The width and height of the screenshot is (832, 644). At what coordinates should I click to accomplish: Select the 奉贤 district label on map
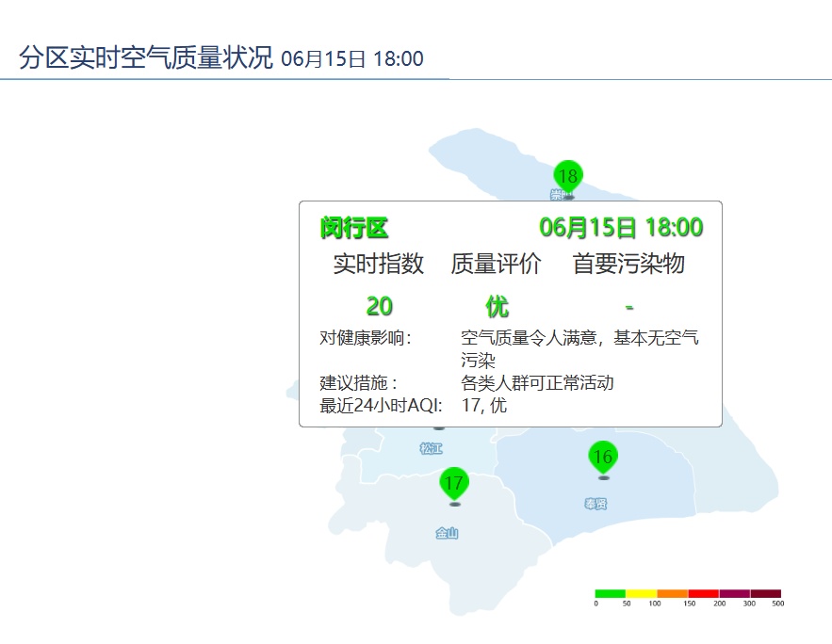(595, 504)
